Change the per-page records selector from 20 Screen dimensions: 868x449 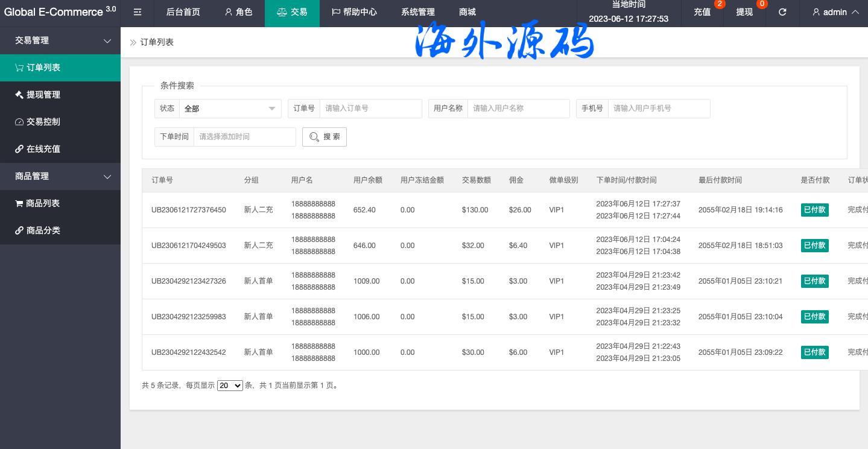230,385
